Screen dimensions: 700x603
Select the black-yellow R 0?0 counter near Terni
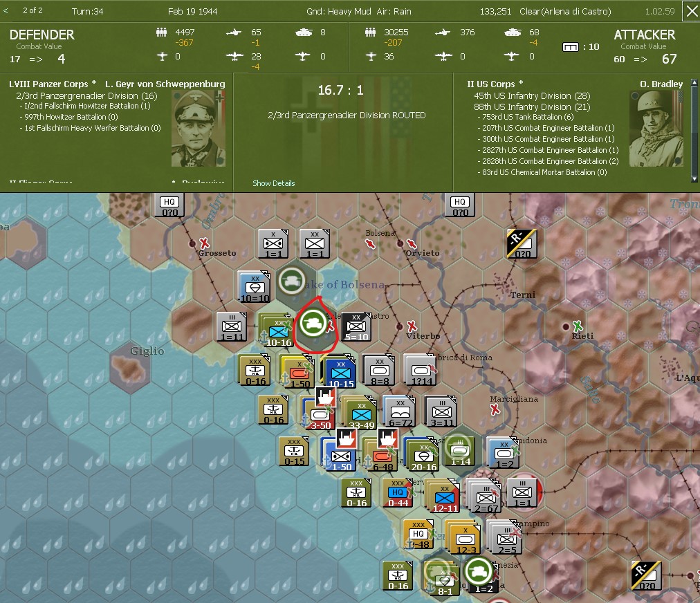coord(522,243)
